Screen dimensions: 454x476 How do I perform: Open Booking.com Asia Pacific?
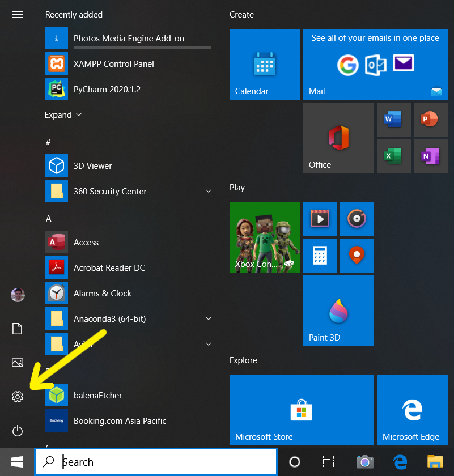[129, 420]
